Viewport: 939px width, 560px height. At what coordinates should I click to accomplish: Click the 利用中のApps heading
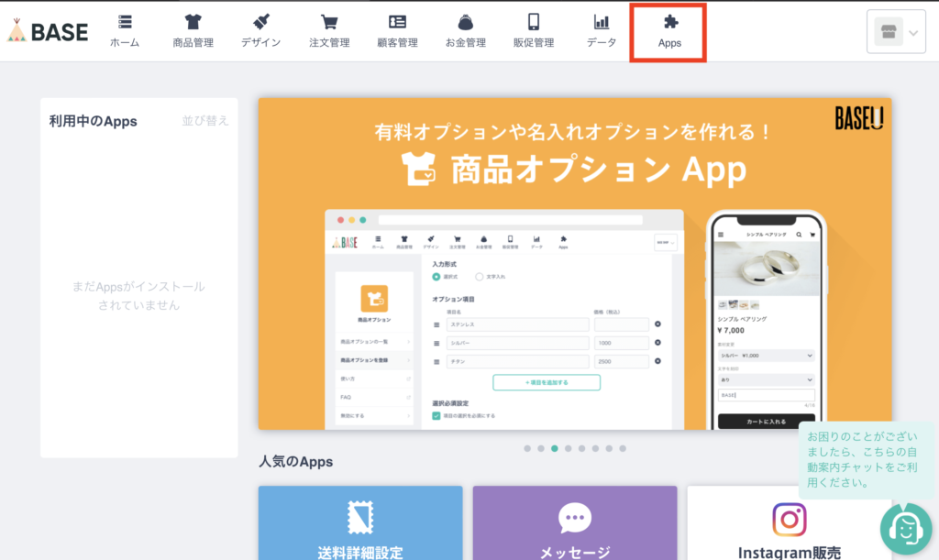click(x=93, y=122)
